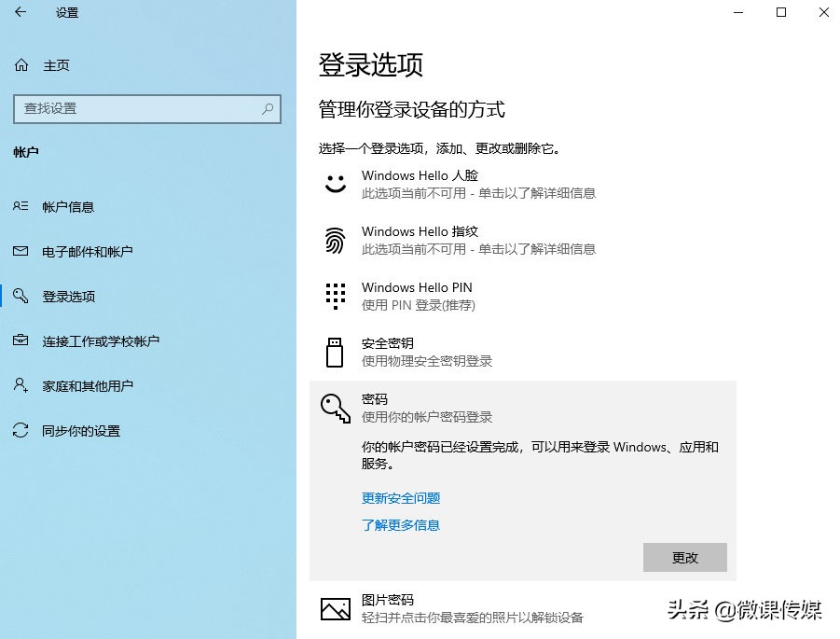Image resolution: width=840 pixels, height=639 pixels.
Task: Click the 更改 password button
Action: click(x=684, y=558)
